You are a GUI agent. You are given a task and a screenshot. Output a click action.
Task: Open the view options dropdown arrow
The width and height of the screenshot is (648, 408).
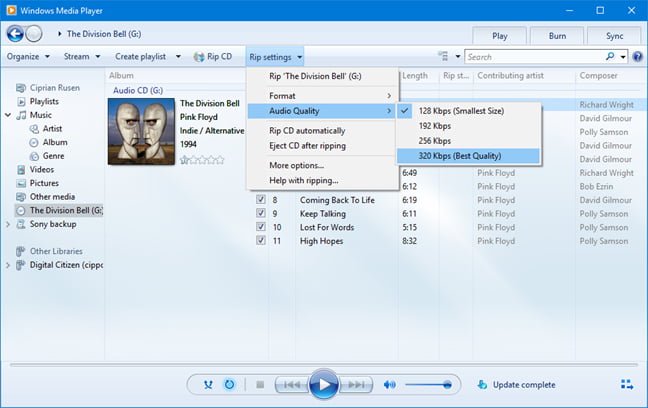tap(457, 56)
